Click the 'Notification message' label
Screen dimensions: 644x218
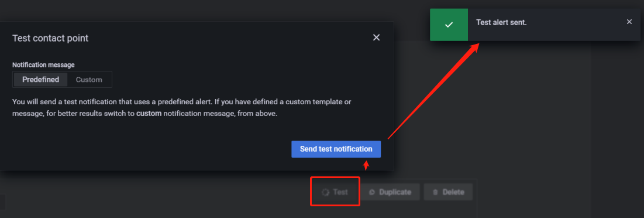pyautogui.click(x=43, y=65)
